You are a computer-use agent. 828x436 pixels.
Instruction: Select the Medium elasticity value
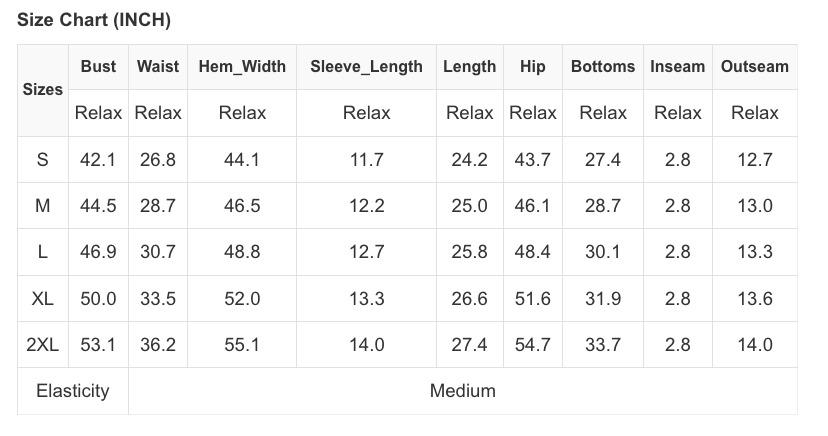pyautogui.click(x=462, y=391)
